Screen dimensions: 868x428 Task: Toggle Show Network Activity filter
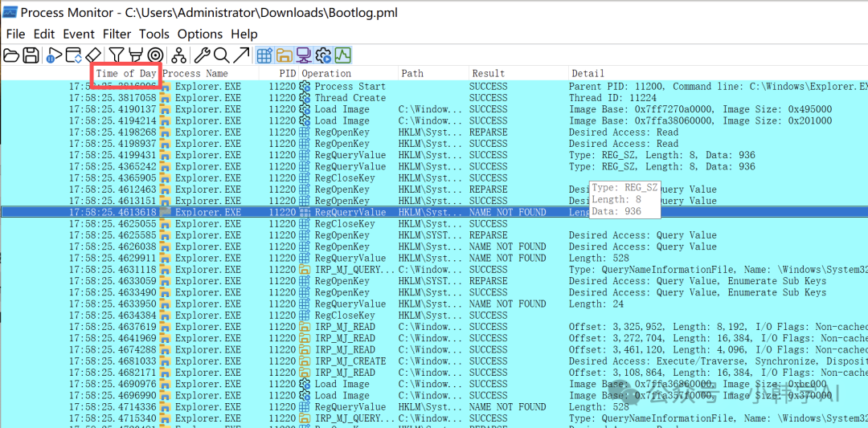[304, 55]
